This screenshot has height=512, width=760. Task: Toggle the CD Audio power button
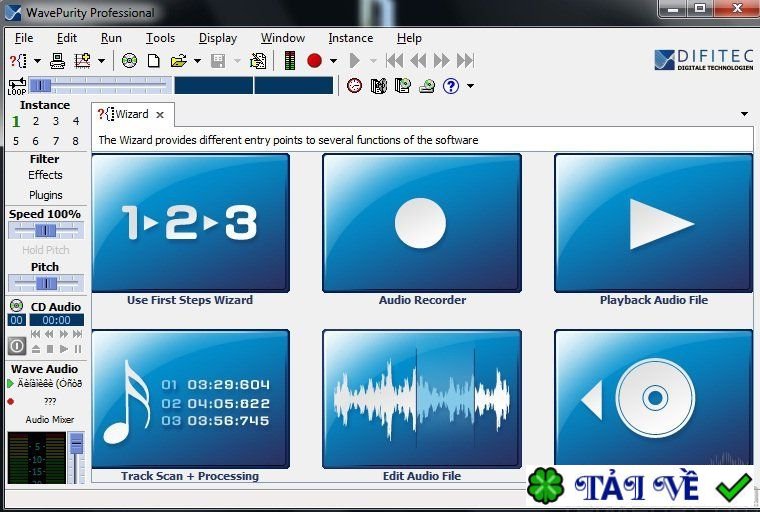tap(16, 346)
